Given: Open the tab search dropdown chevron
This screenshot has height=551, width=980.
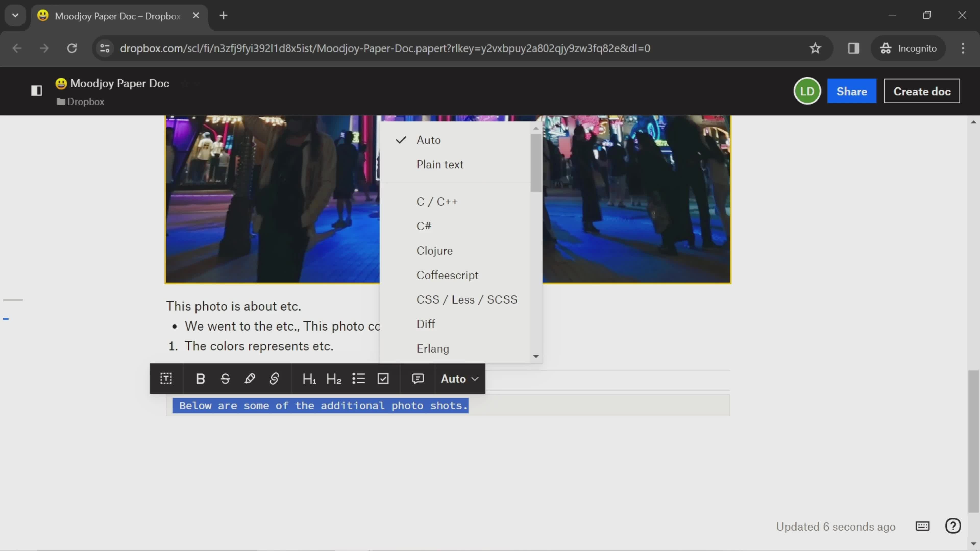Looking at the screenshot, I should coord(15,16).
